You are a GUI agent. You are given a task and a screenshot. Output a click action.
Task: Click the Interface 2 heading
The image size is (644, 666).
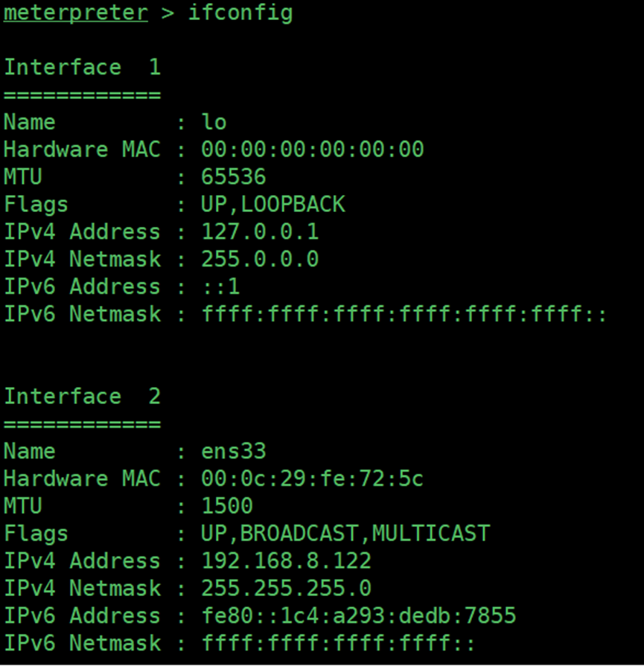point(83,397)
